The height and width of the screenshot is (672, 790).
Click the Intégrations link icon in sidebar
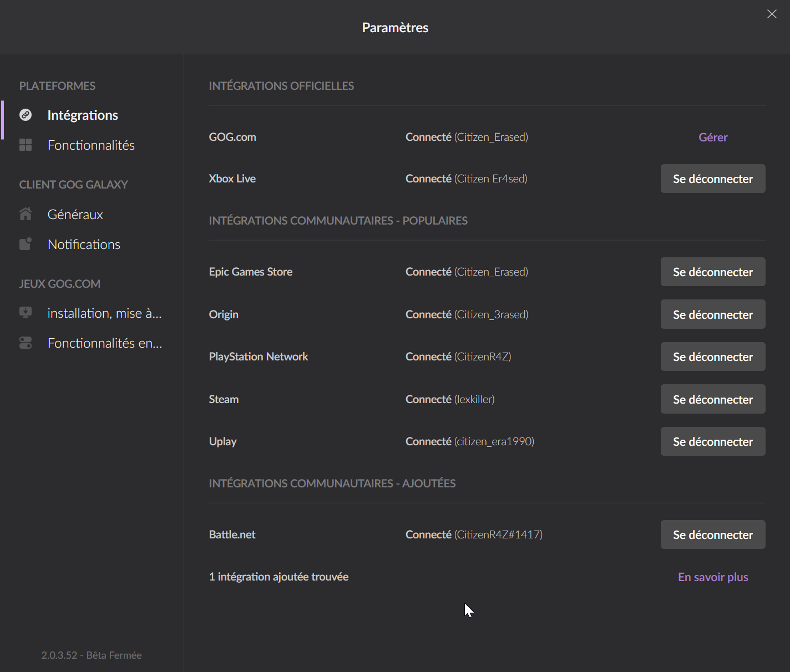click(26, 115)
